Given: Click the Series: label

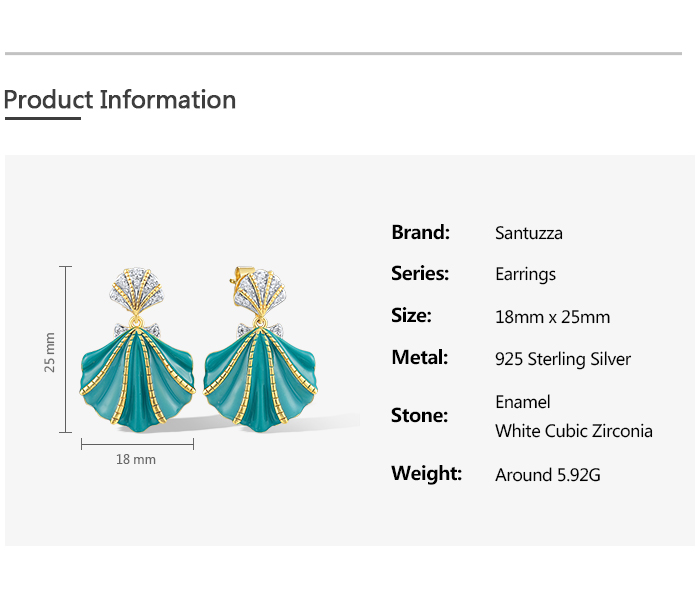Looking at the screenshot, I should pos(420,273).
